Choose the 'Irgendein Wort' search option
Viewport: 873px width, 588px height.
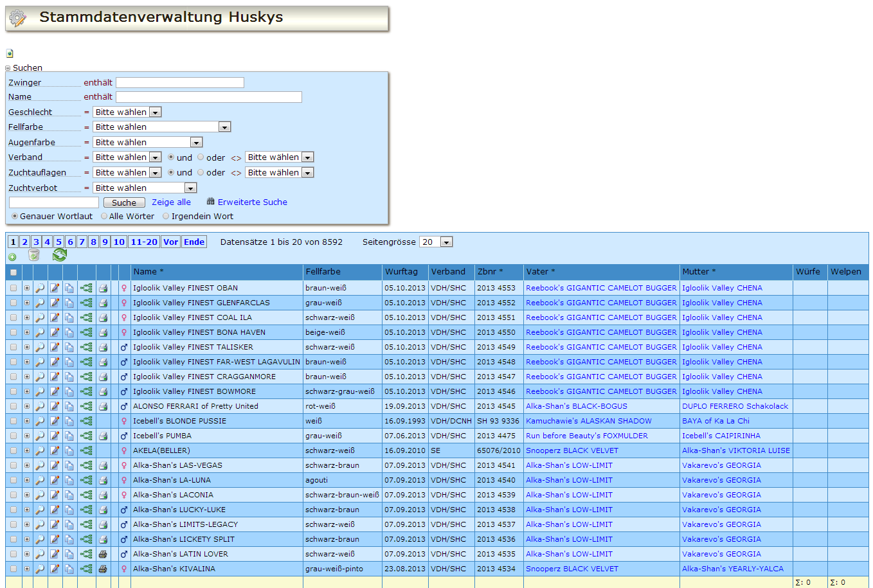click(166, 216)
